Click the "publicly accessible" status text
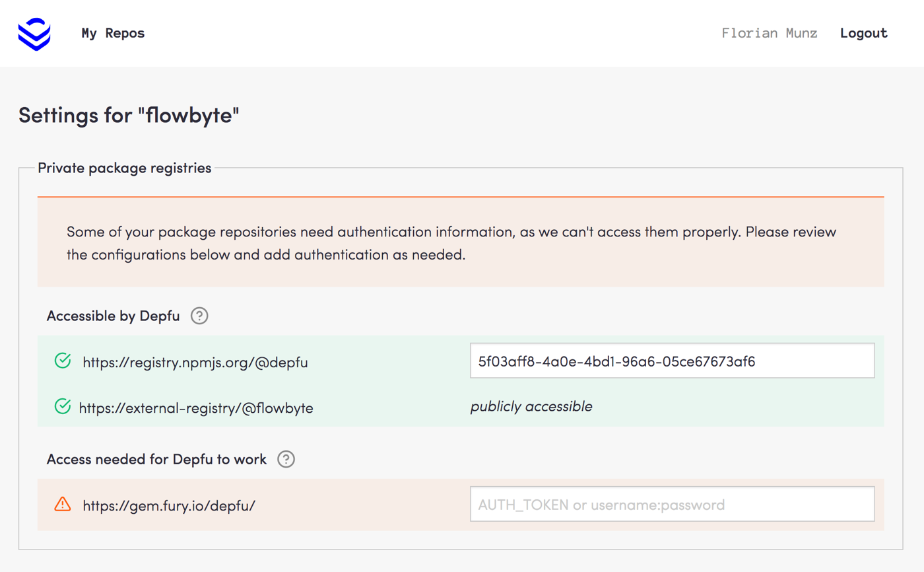The image size is (924, 572). (531, 407)
